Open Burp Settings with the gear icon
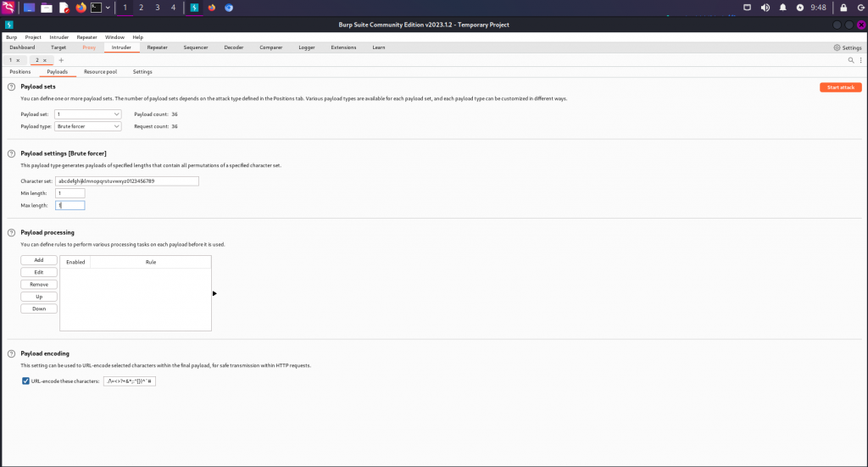 848,47
